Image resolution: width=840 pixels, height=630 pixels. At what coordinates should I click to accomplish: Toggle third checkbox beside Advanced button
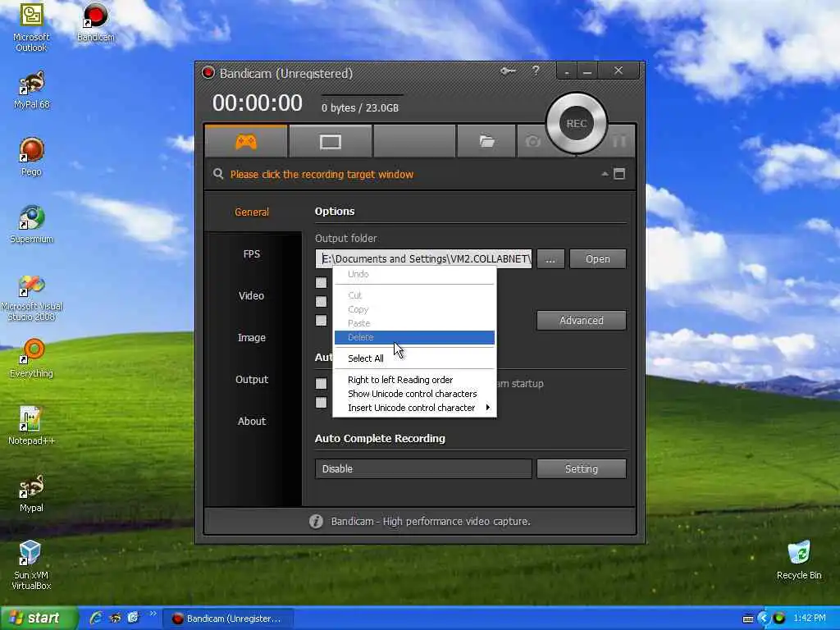click(x=321, y=321)
